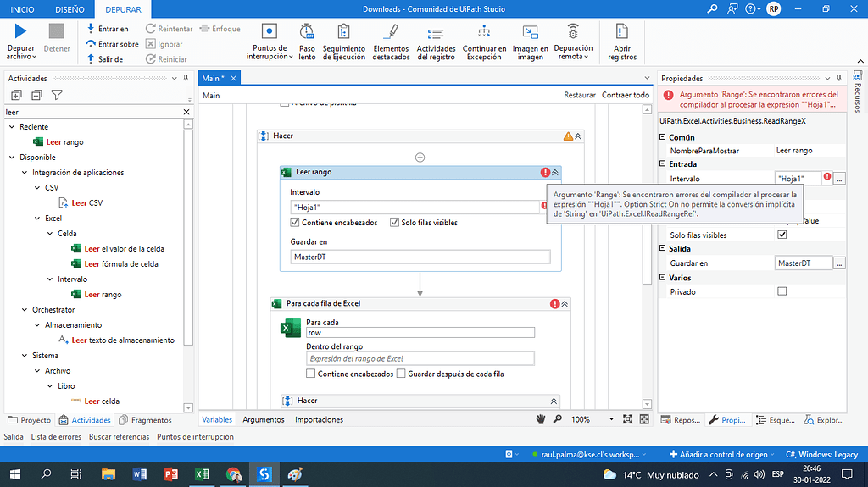Image resolution: width=868 pixels, height=487 pixels.
Task: Open the zoom 100% dropdown
Action: coord(611,419)
